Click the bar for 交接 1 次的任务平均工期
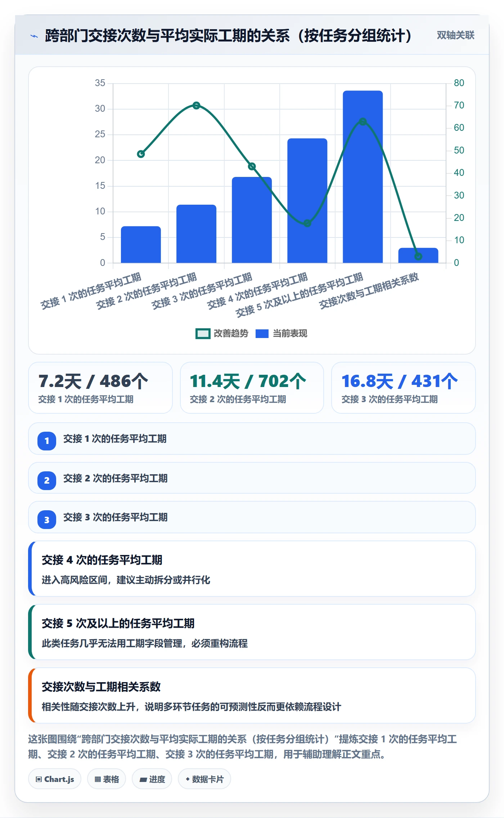This screenshot has width=504, height=818. pyautogui.click(x=141, y=244)
